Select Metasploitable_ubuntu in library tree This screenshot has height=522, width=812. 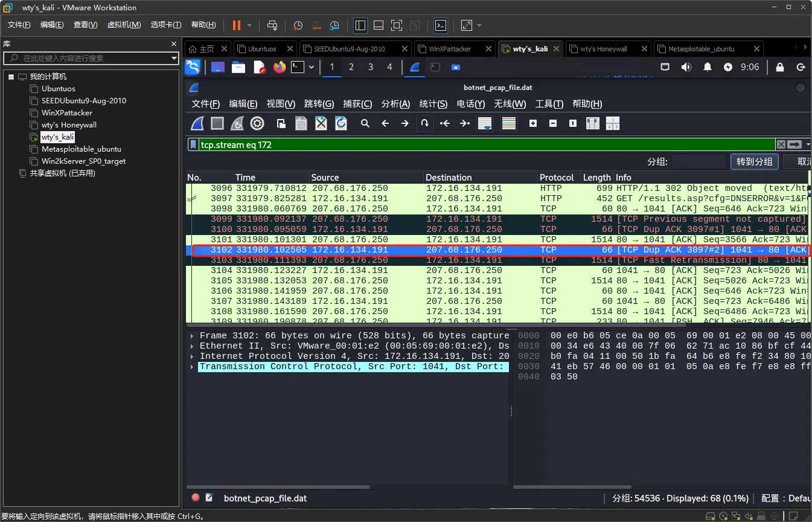[x=81, y=149]
